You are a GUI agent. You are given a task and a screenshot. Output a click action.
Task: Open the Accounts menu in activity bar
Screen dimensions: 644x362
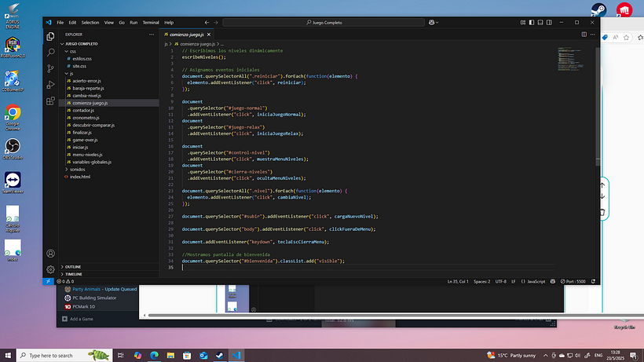click(x=50, y=253)
